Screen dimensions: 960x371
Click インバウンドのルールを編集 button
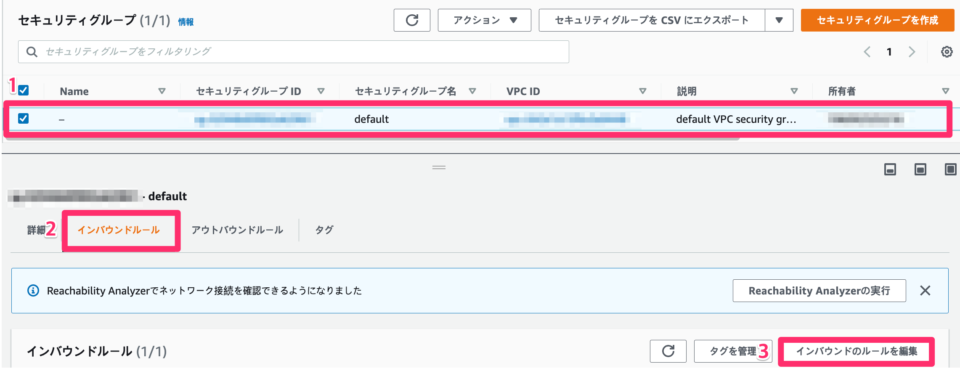click(856, 351)
